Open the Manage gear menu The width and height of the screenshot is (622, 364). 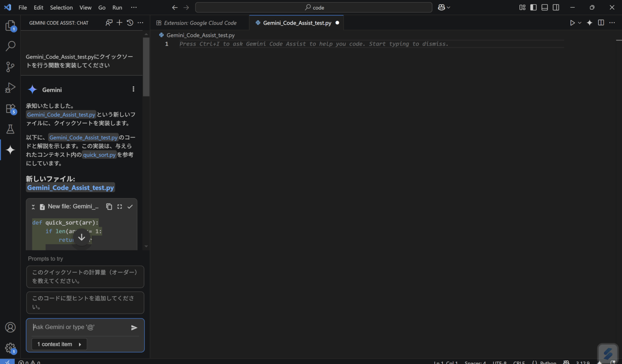(10, 348)
